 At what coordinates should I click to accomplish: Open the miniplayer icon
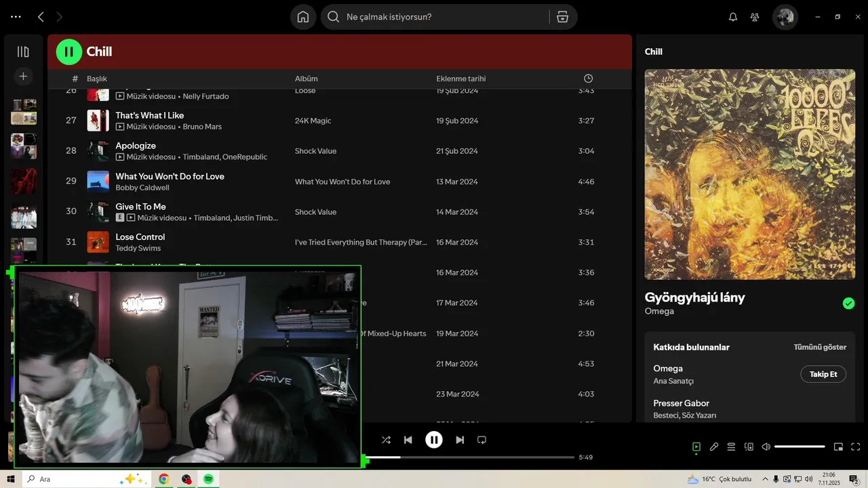tap(838, 447)
